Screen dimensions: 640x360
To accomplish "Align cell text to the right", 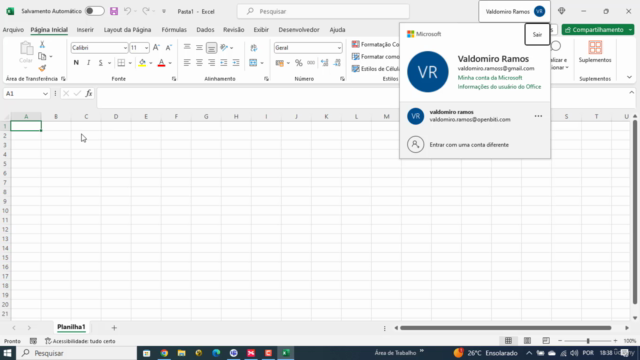I will tap(211, 63).
